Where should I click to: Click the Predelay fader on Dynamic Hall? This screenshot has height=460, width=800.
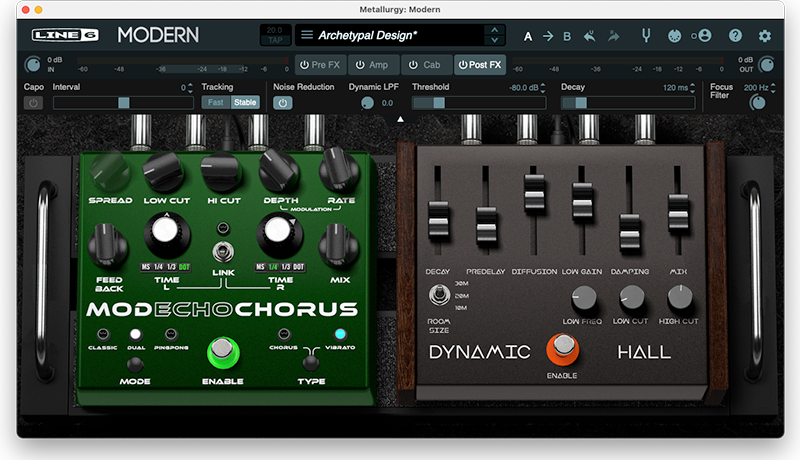[486, 227]
